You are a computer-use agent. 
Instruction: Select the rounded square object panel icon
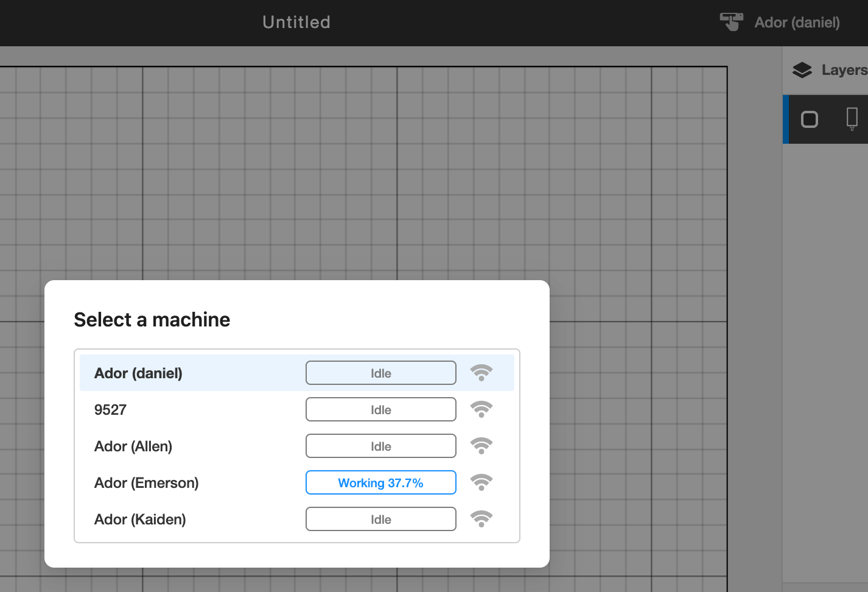pos(810,119)
